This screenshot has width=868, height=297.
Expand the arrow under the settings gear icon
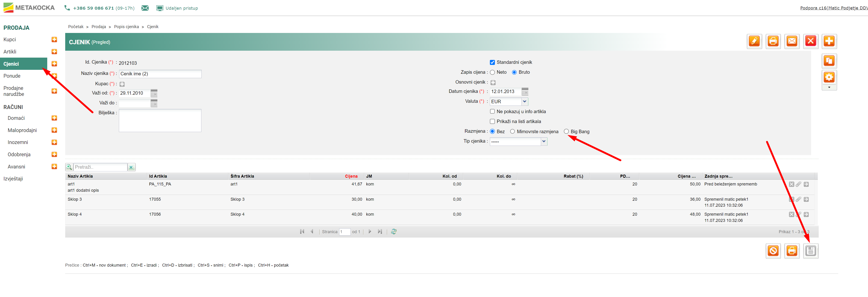829,87
